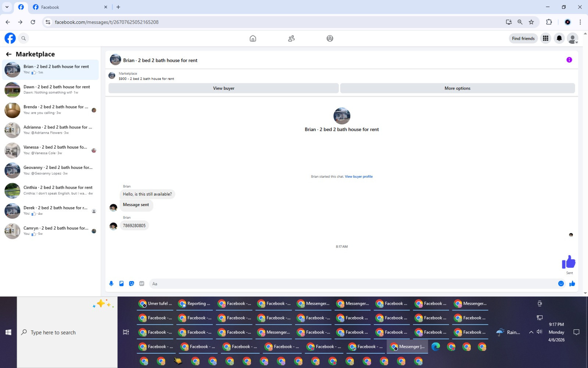Open the Friends icon in top navigation
Viewport: 588px width, 368px height.
[x=291, y=38]
